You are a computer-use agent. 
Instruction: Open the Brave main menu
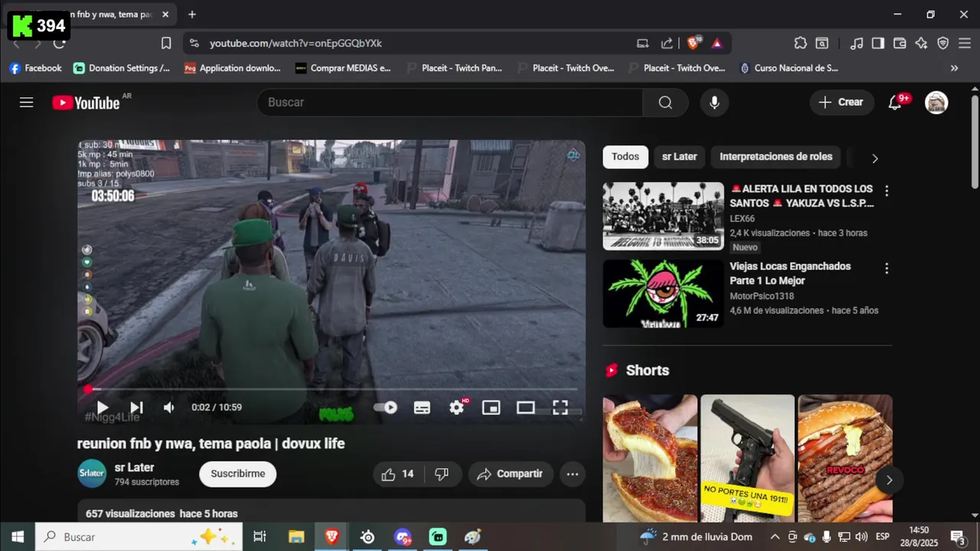(x=965, y=44)
